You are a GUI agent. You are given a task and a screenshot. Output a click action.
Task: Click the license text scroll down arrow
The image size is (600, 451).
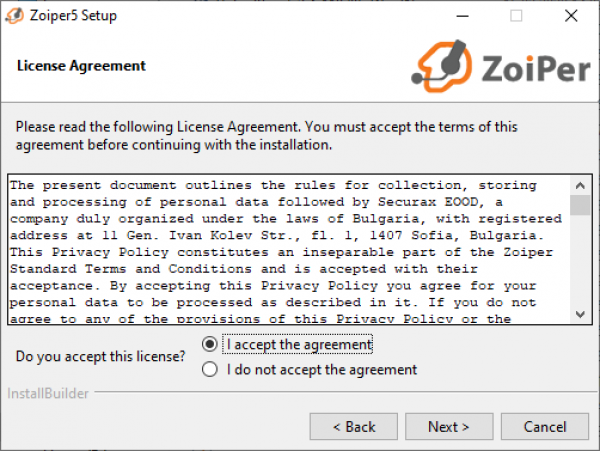(580, 314)
